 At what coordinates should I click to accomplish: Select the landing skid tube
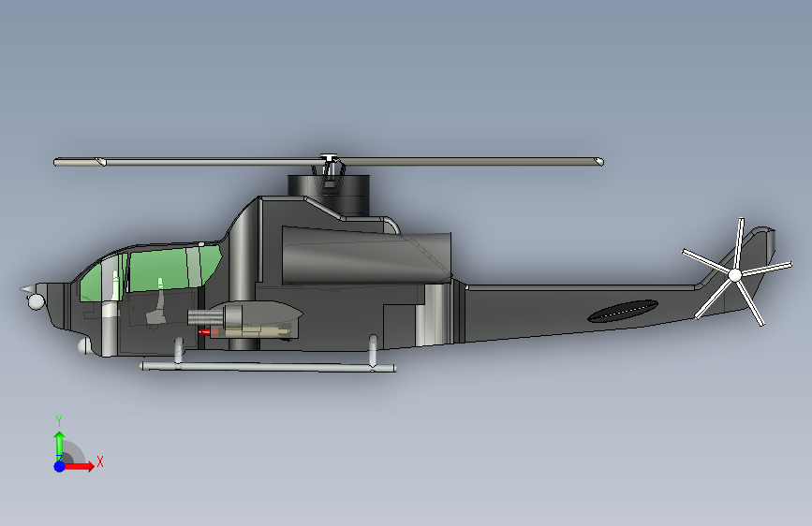(268, 367)
